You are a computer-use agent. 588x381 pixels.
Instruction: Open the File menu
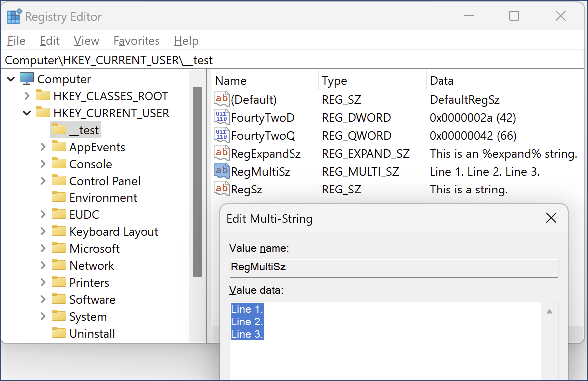(16, 41)
